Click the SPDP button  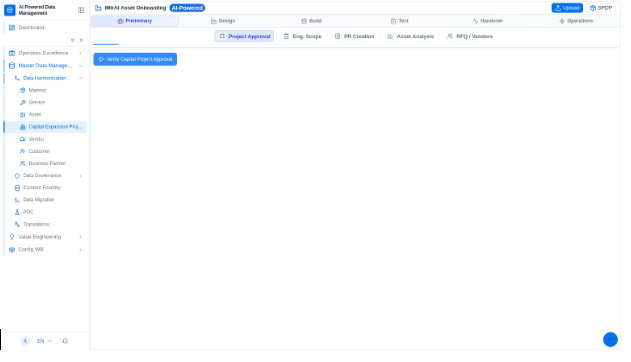tap(601, 8)
